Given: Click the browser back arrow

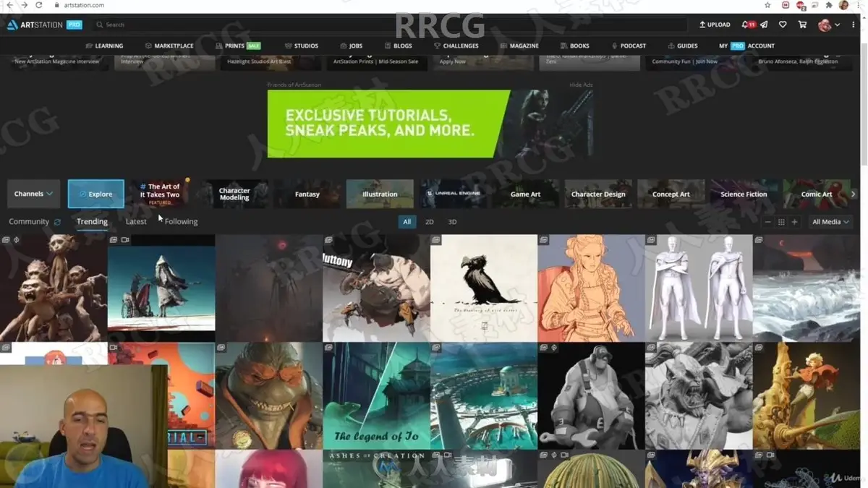Looking at the screenshot, I should (9, 5).
